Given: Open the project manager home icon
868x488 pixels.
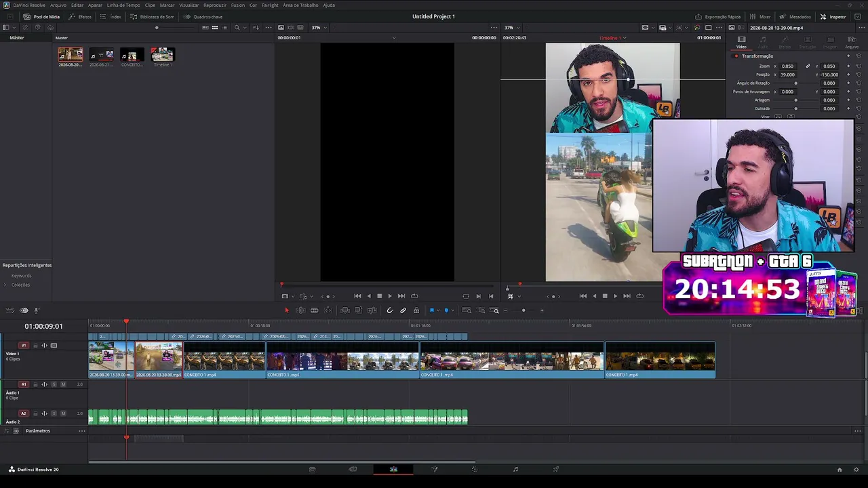Looking at the screenshot, I should (840, 469).
